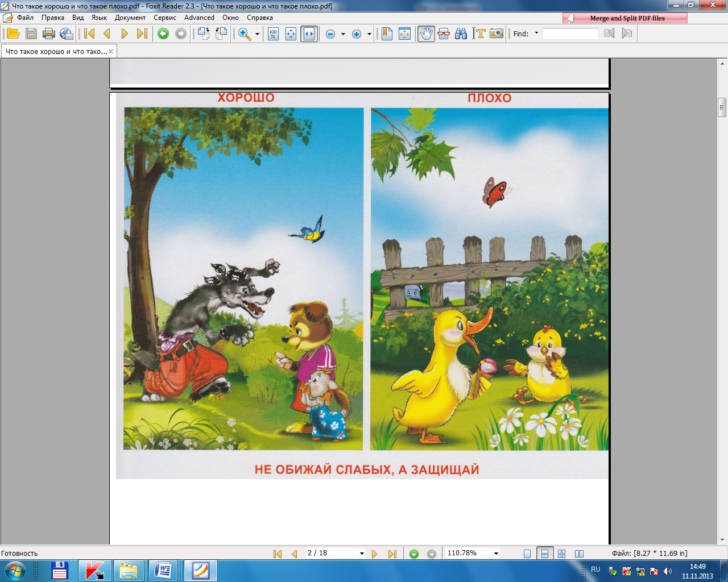Toggle the Hand tool
This screenshot has height=582, width=728.
point(426,34)
